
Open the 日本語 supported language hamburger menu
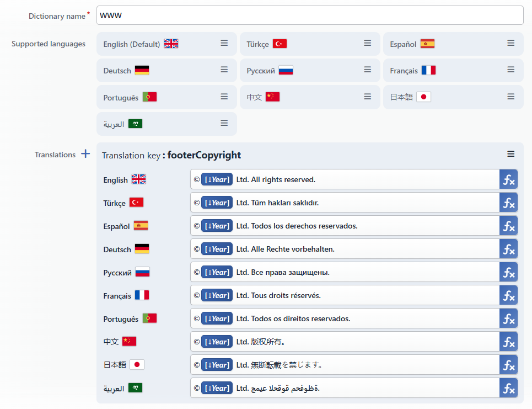coord(510,97)
